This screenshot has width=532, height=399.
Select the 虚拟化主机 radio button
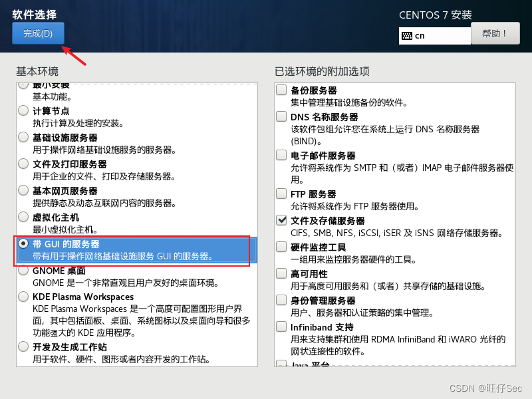[23, 217]
